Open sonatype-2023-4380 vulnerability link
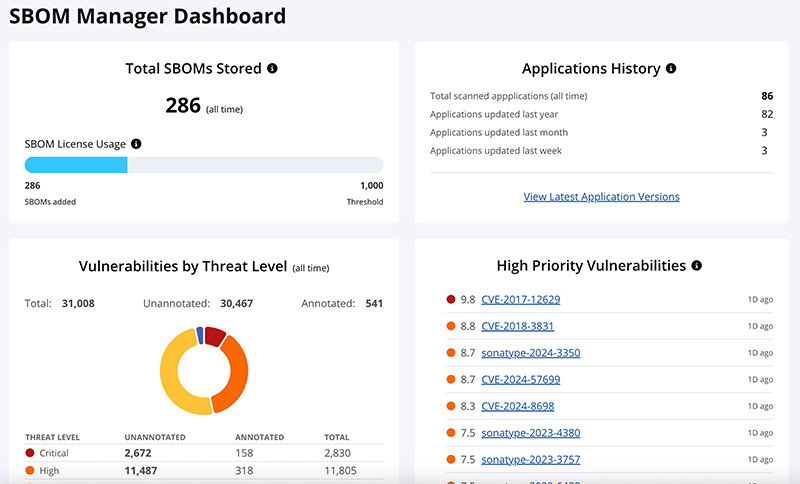 [x=530, y=433]
